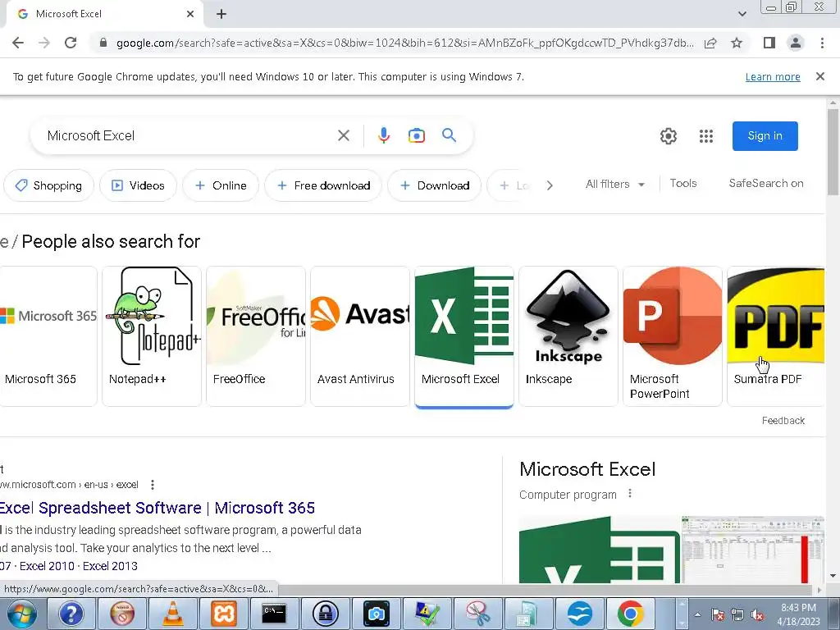View site information lock icon
840x630 pixels.
103,43
